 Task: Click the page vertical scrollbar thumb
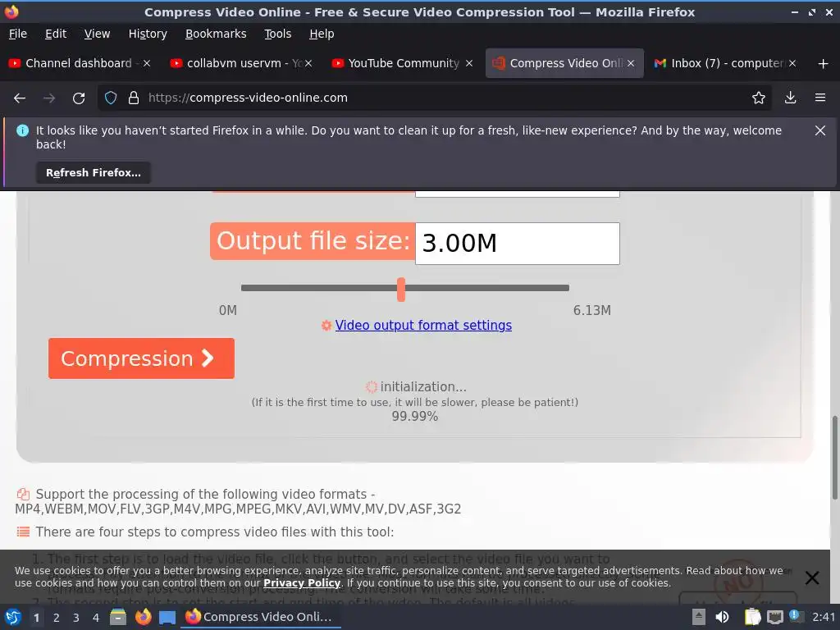(x=834, y=458)
